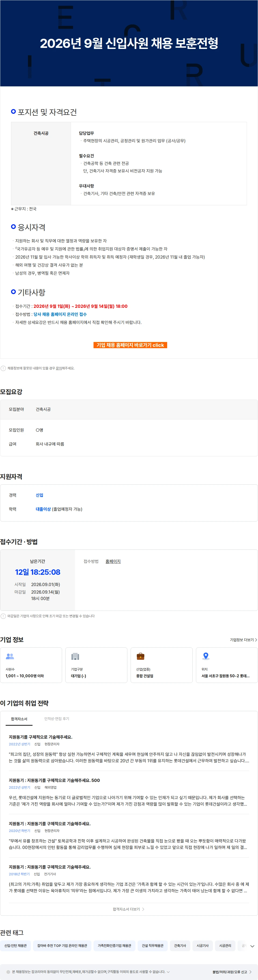Image resolution: width=258 pixels, height=980 pixels.
Task: Expand the related tags list chevron
Action: [x=252, y=946]
